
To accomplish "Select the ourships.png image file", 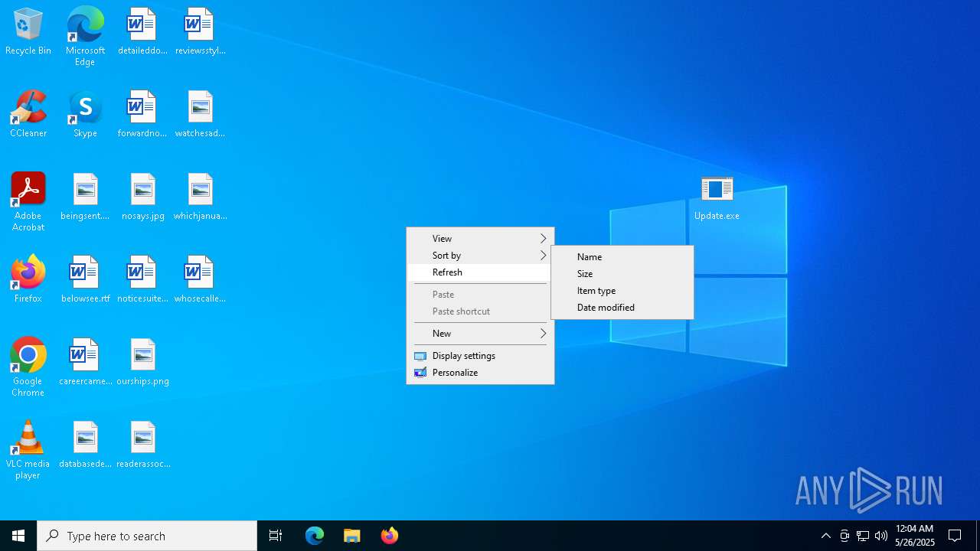I will click(142, 363).
